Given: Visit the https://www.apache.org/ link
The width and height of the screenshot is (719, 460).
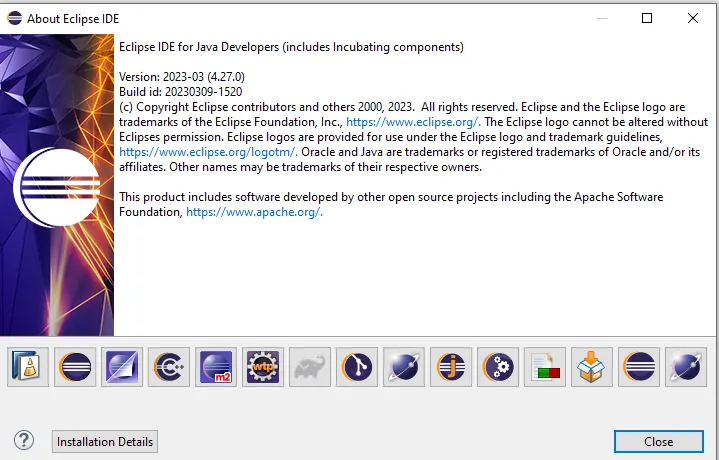Looking at the screenshot, I should click(254, 212).
